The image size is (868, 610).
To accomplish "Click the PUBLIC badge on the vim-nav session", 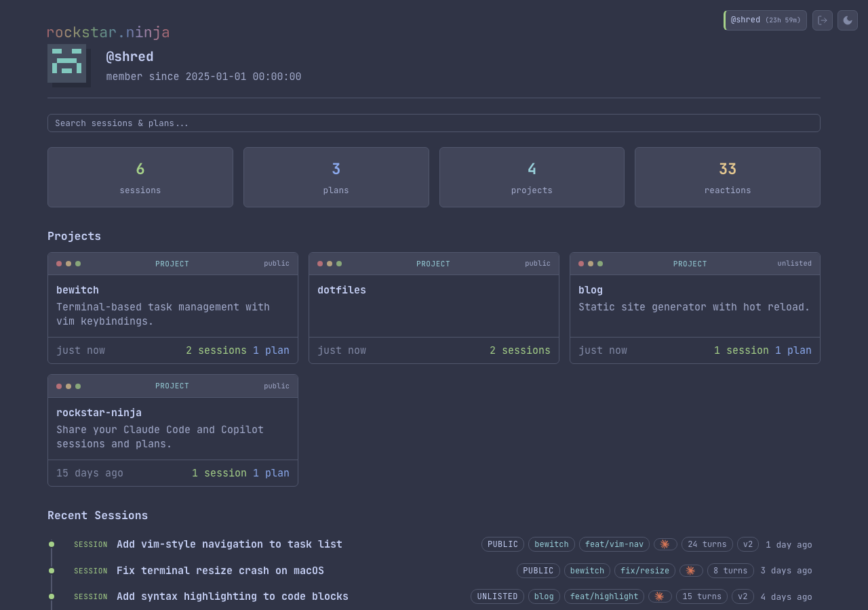I will [x=502, y=544].
